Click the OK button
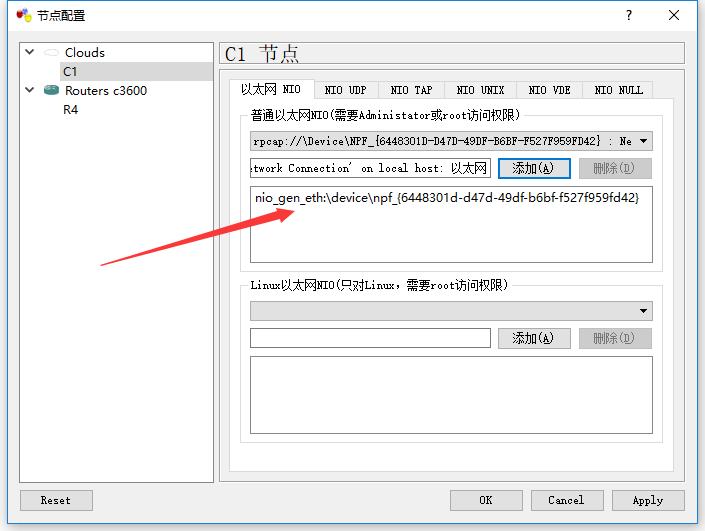The width and height of the screenshot is (705, 531). pos(486,500)
